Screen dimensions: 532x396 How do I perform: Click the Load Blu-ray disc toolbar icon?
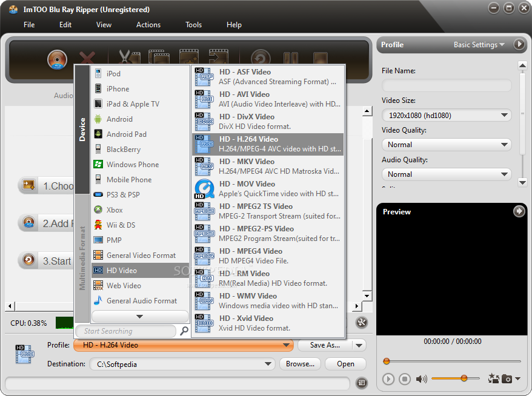tap(57, 59)
